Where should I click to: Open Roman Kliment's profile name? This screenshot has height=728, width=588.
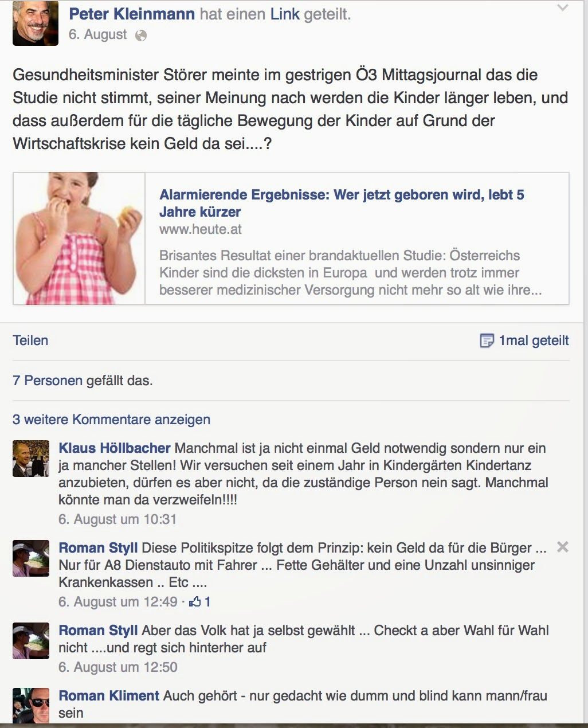[109, 696]
